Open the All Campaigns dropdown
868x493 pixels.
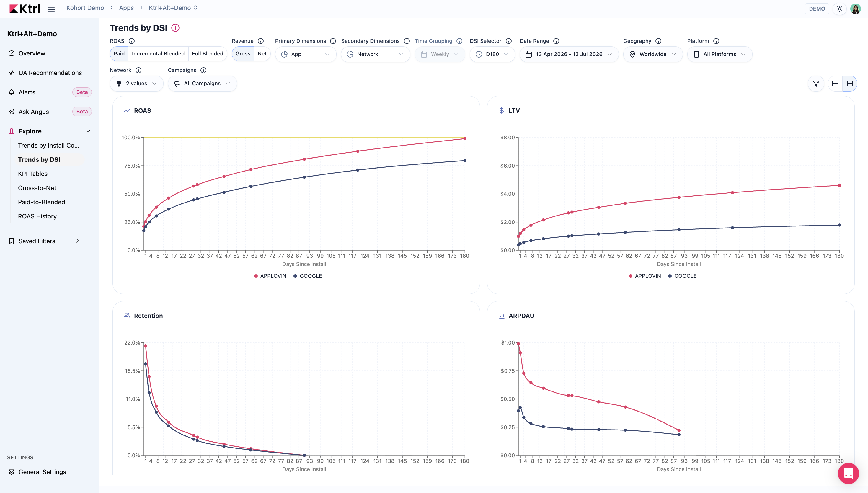(202, 84)
